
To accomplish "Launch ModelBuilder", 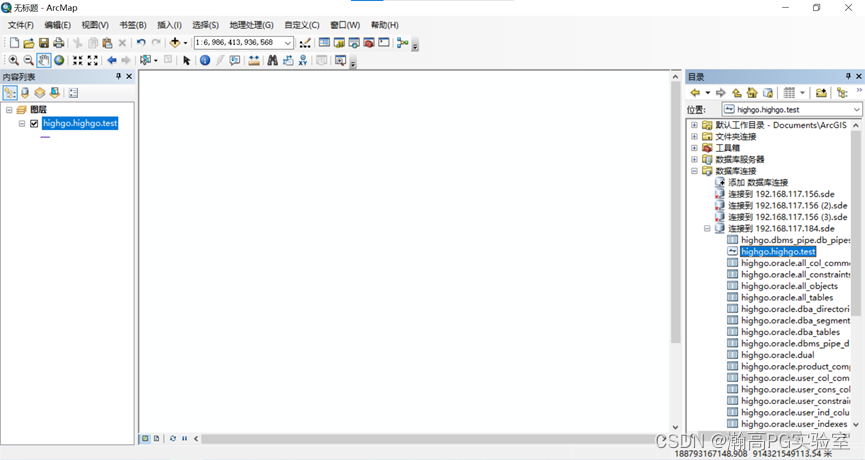I will (403, 43).
